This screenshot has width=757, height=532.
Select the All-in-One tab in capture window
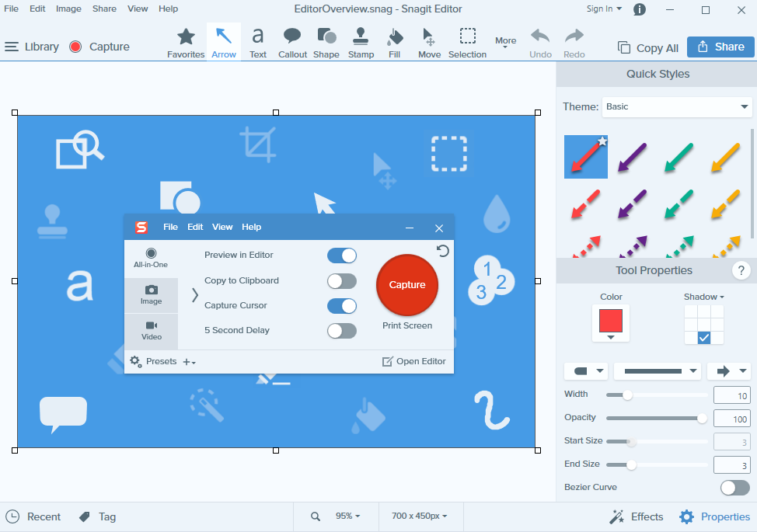point(151,259)
